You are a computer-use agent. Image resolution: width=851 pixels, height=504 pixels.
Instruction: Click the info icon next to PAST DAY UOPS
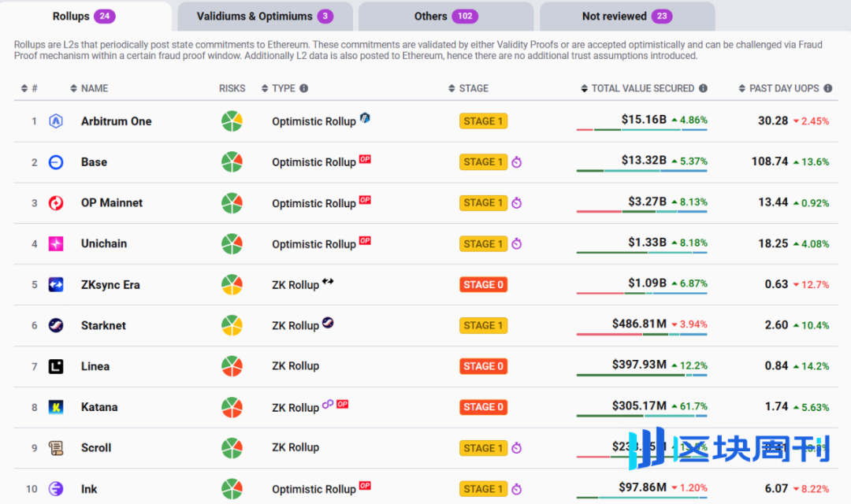[828, 88]
